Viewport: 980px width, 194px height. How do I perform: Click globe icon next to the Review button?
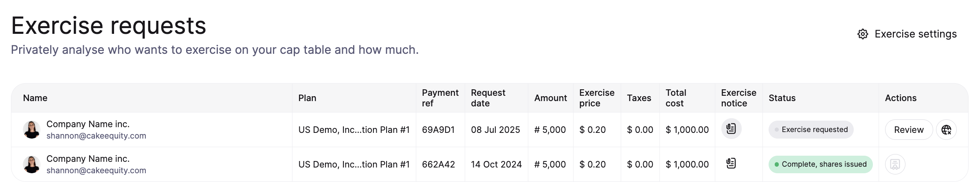coord(946,130)
